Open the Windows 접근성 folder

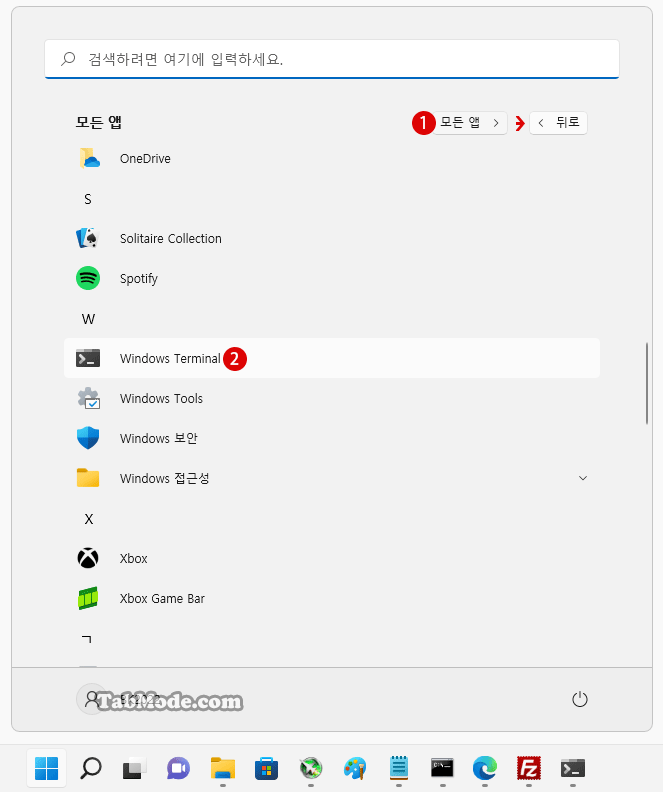click(x=332, y=478)
